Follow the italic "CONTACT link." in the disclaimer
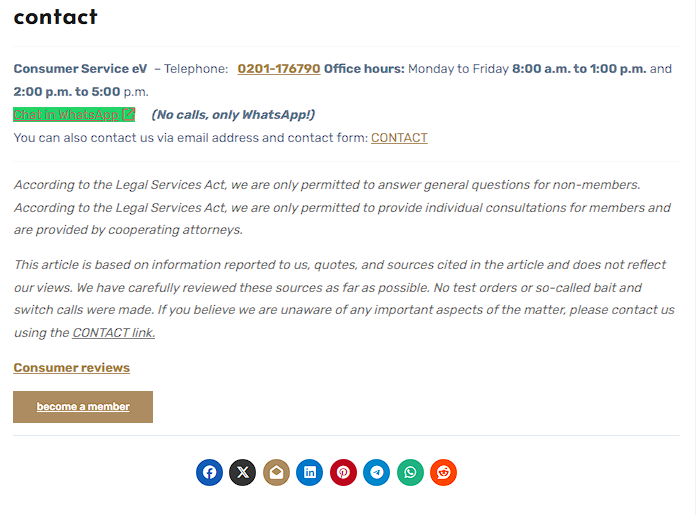This screenshot has height=515, width=696. (114, 333)
